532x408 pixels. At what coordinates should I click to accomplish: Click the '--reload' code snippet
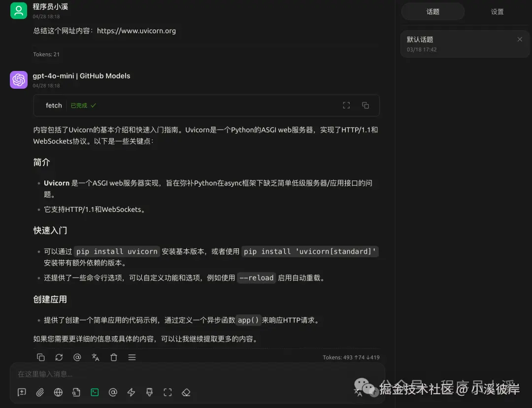pyautogui.click(x=256, y=278)
